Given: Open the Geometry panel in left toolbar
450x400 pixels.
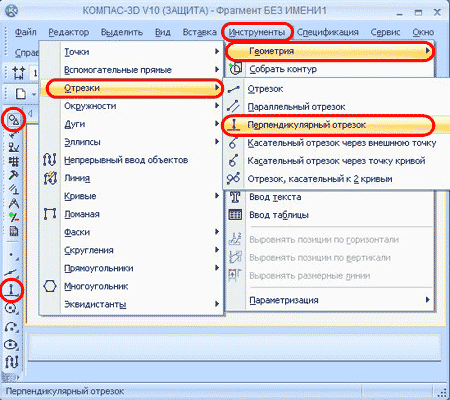Looking at the screenshot, I should (x=13, y=120).
